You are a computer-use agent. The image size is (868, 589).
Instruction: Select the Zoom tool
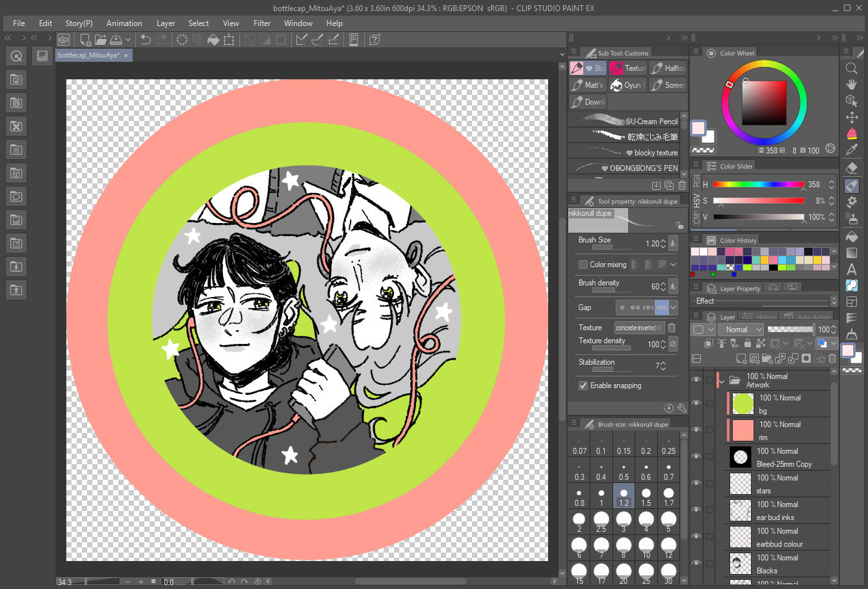[x=852, y=68]
